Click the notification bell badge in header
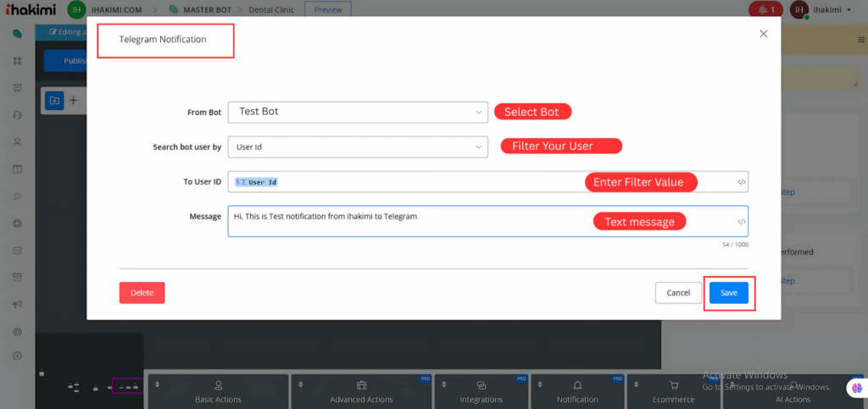This screenshot has width=868, height=409. click(766, 9)
